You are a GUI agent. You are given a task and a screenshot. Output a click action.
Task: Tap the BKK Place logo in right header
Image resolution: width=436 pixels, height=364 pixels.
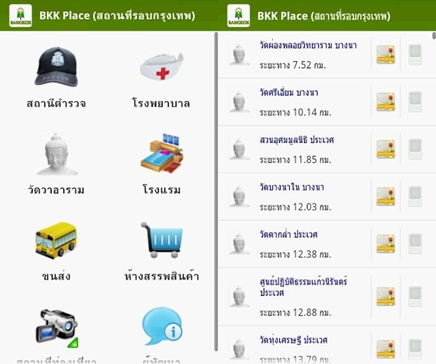pos(239,15)
